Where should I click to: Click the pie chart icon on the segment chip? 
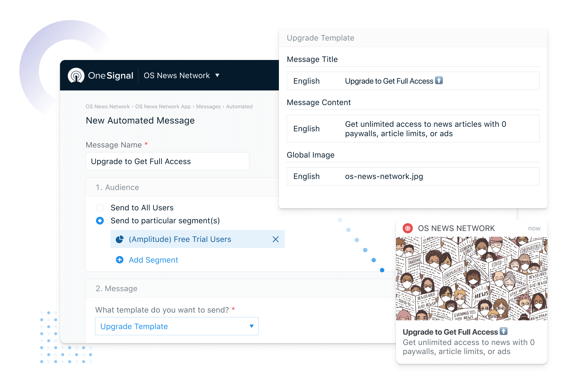(120, 239)
